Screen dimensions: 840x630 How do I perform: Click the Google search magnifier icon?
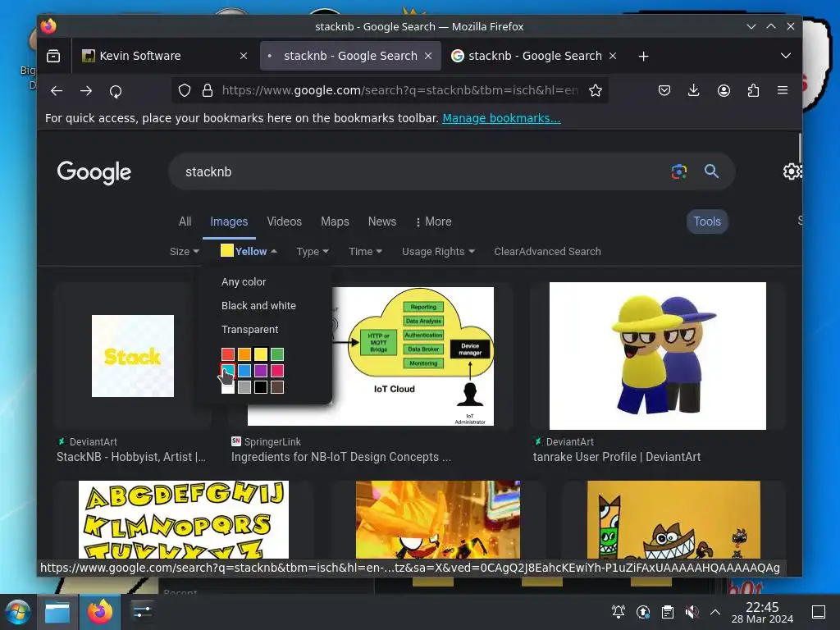711,171
